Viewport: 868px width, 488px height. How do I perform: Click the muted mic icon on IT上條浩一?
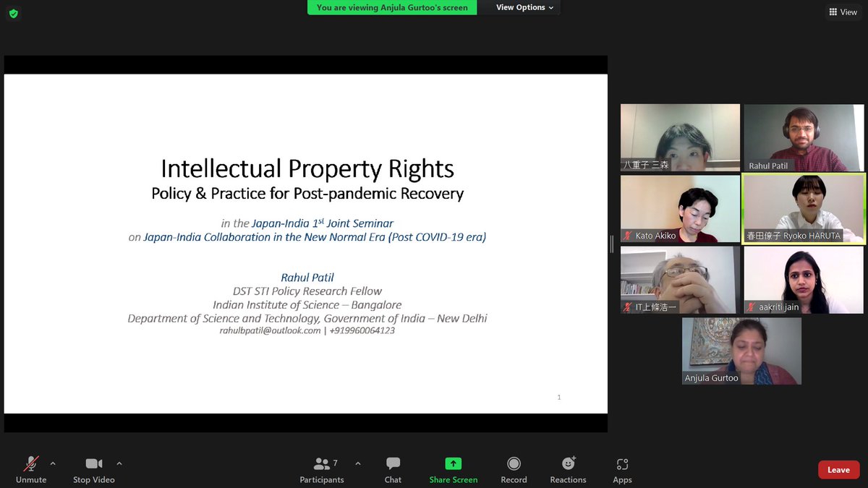[x=628, y=307]
